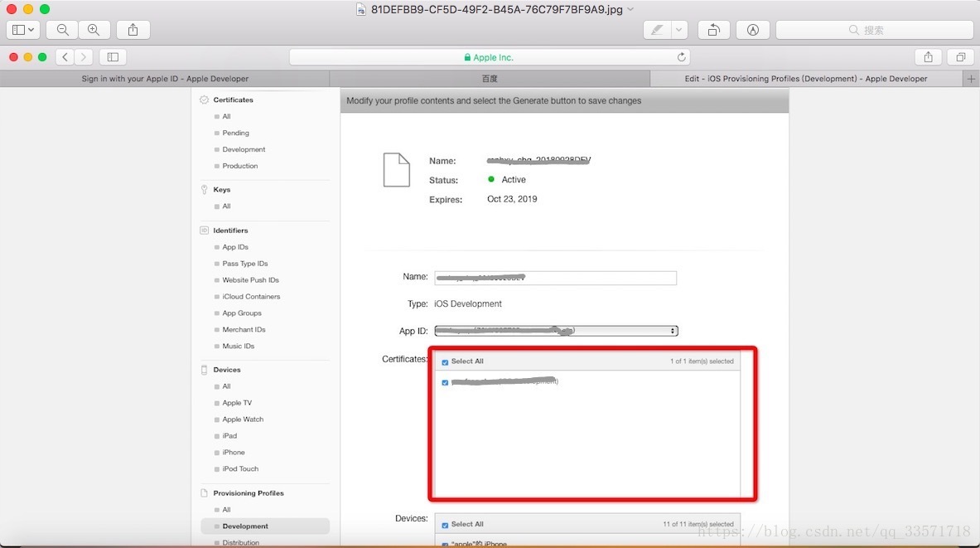Screen dimensions: 980x548
Task: Switch to the 百度 tab
Action: tap(490, 79)
